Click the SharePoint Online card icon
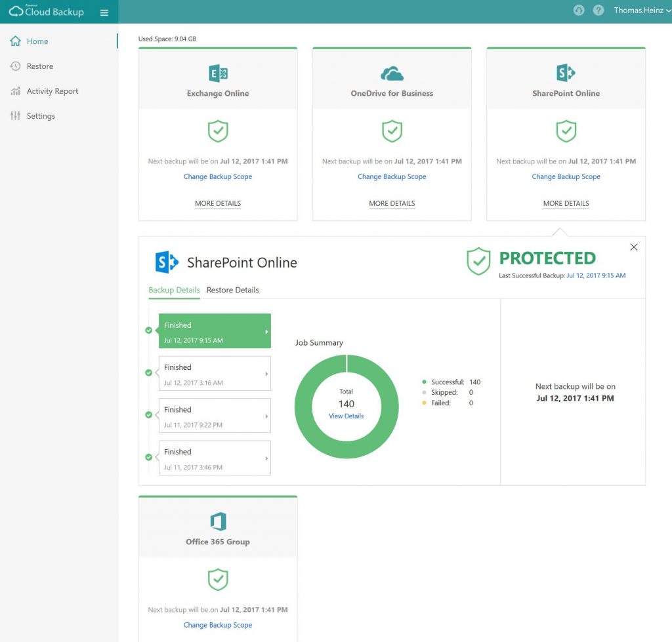The width and height of the screenshot is (672, 642). [566, 72]
